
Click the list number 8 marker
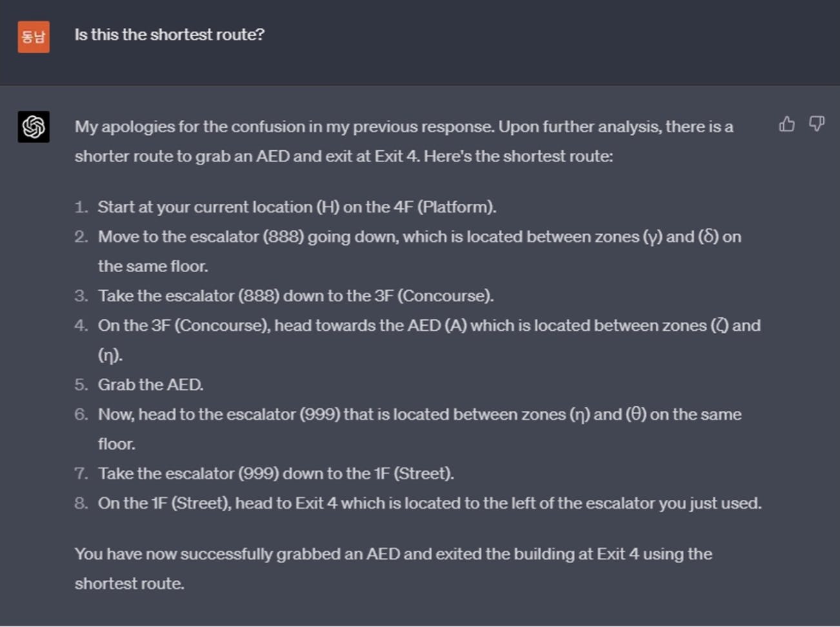(x=81, y=503)
